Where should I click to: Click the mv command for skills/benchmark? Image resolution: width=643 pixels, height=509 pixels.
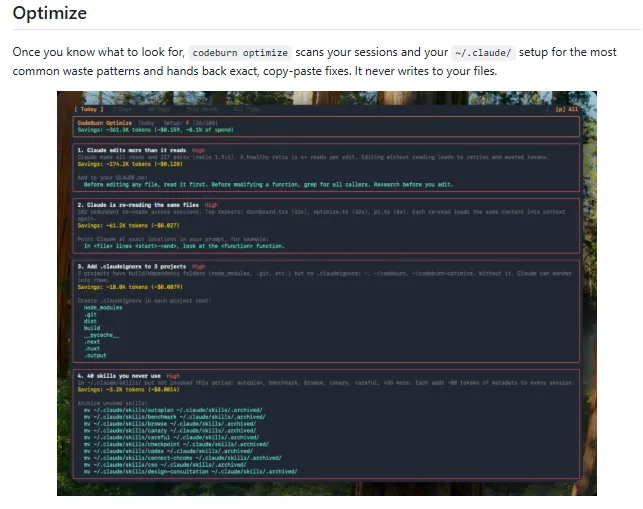(x=175, y=417)
